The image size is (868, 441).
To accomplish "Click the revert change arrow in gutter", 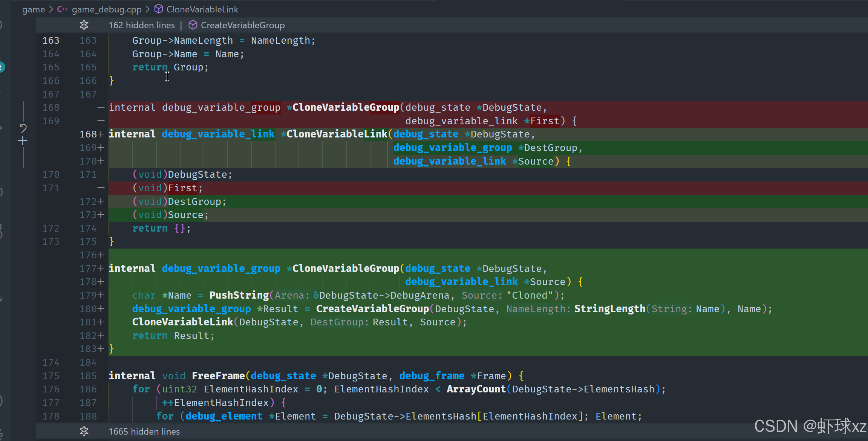I will 23,128.
